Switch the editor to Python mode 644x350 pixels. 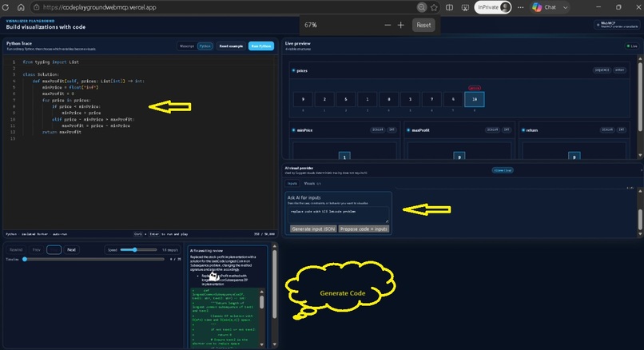tap(205, 46)
